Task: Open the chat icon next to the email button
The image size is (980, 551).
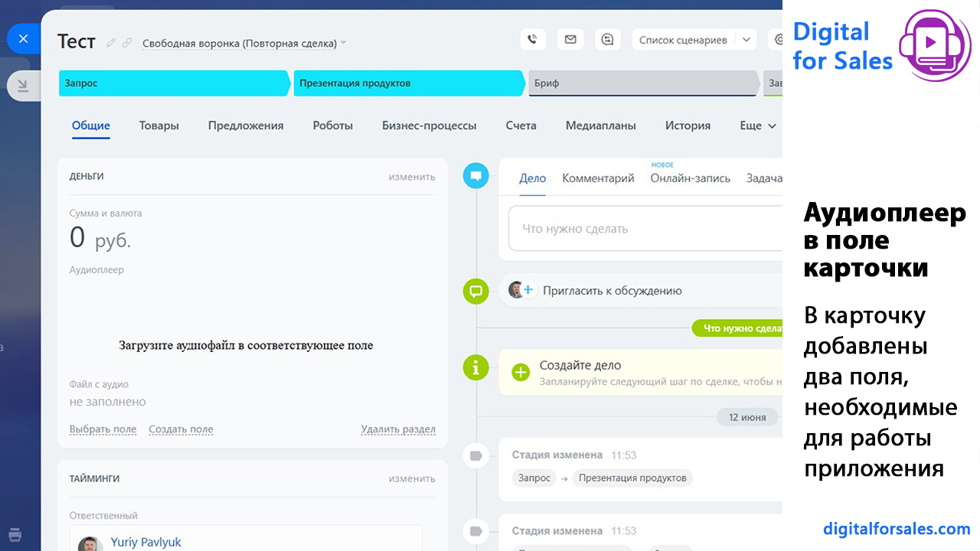Action: click(608, 40)
